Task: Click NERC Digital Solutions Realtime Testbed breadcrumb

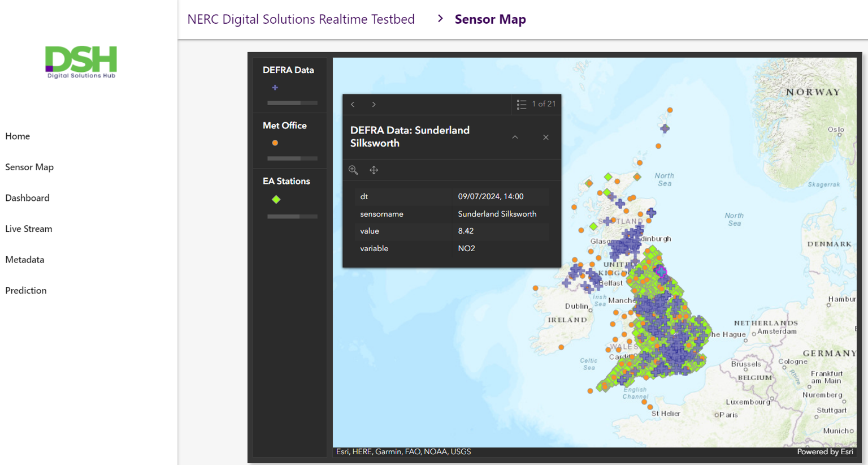Action: pyautogui.click(x=301, y=19)
